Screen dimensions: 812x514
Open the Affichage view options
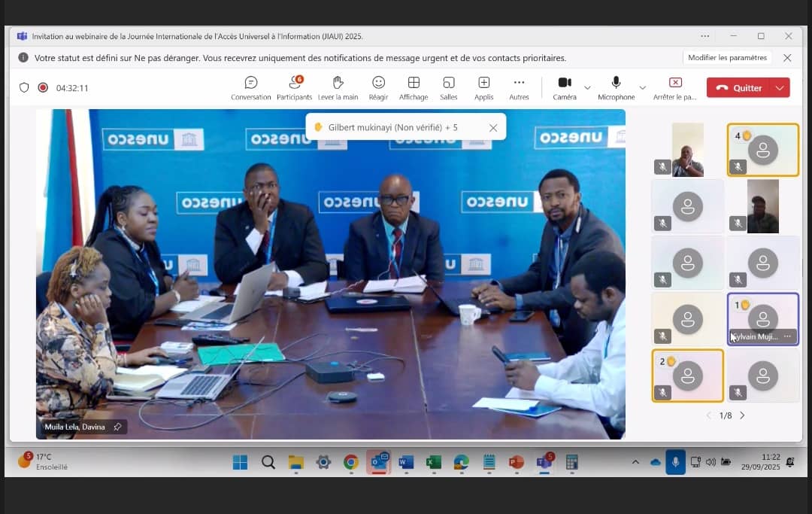pos(413,87)
